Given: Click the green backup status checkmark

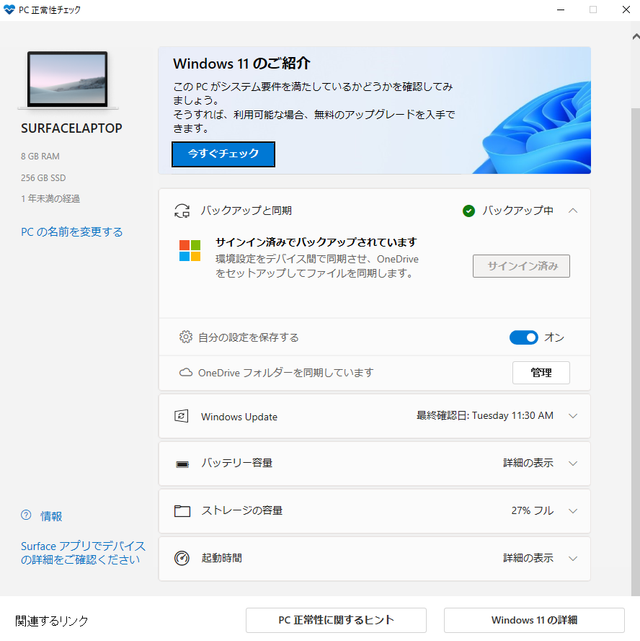Looking at the screenshot, I should pyautogui.click(x=468, y=211).
